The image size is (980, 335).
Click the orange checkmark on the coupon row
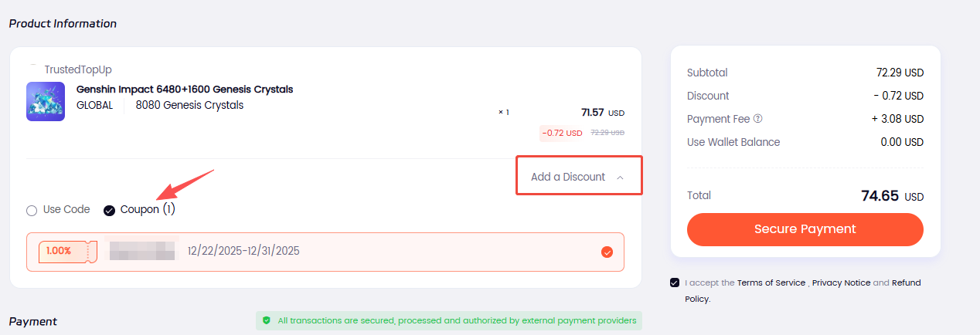point(607,252)
